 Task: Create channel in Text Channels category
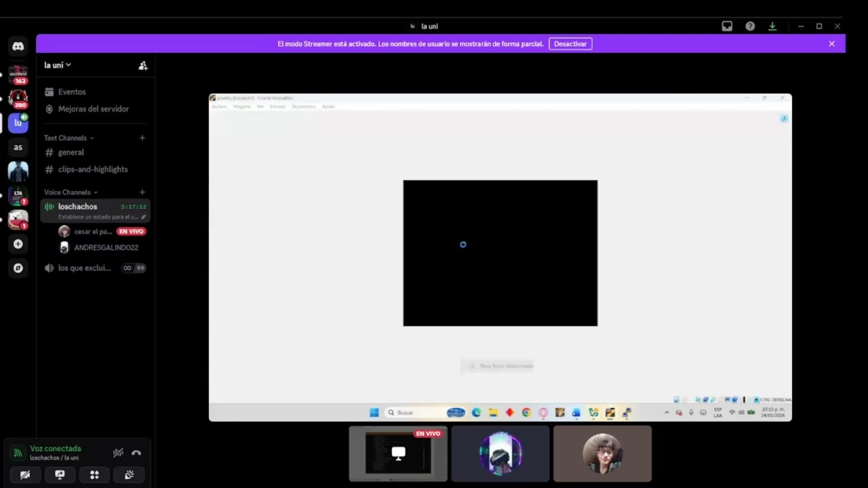coord(142,138)
